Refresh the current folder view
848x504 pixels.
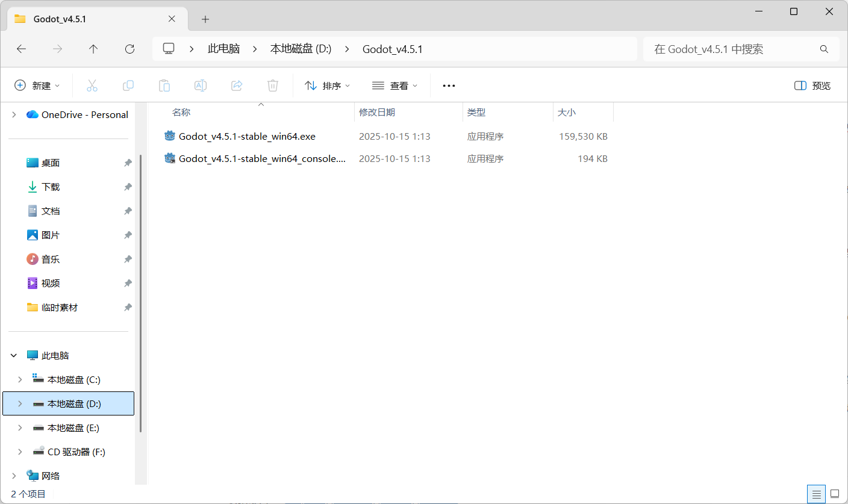[x=129, y=49]
